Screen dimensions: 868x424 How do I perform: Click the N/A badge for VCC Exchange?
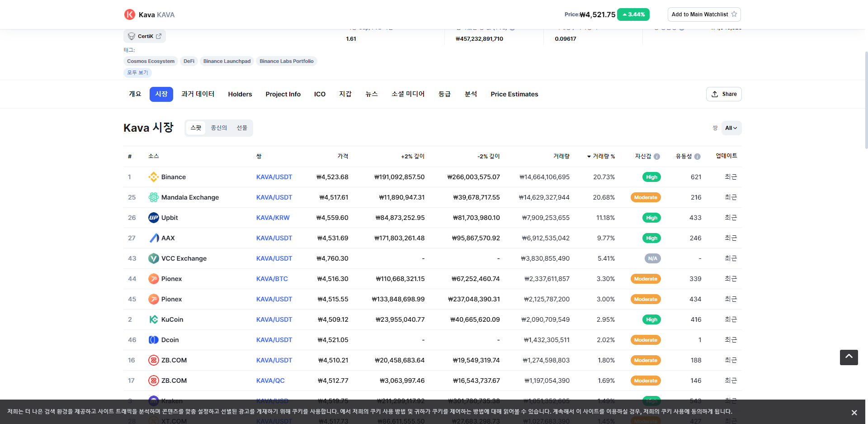(653, 258)
